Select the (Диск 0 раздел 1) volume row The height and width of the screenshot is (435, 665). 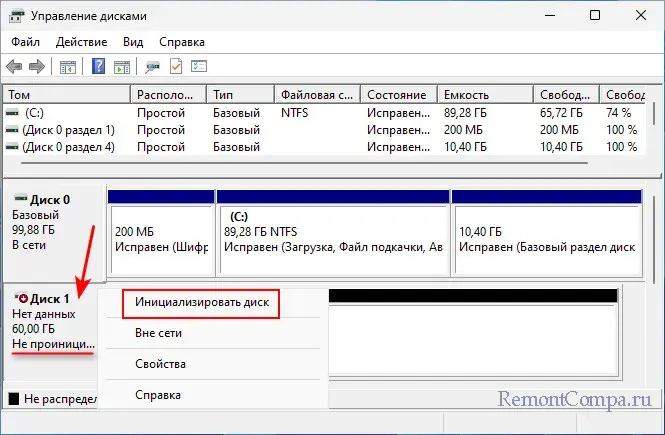[324, 130]
